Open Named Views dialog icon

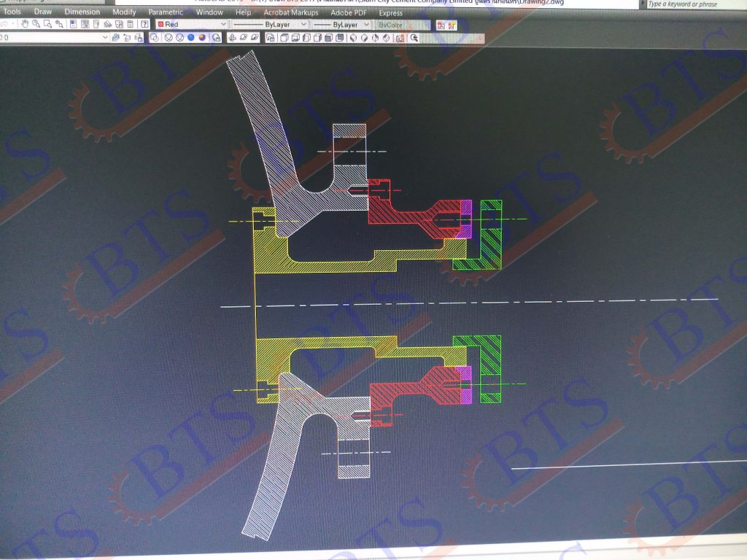point(271,38)
